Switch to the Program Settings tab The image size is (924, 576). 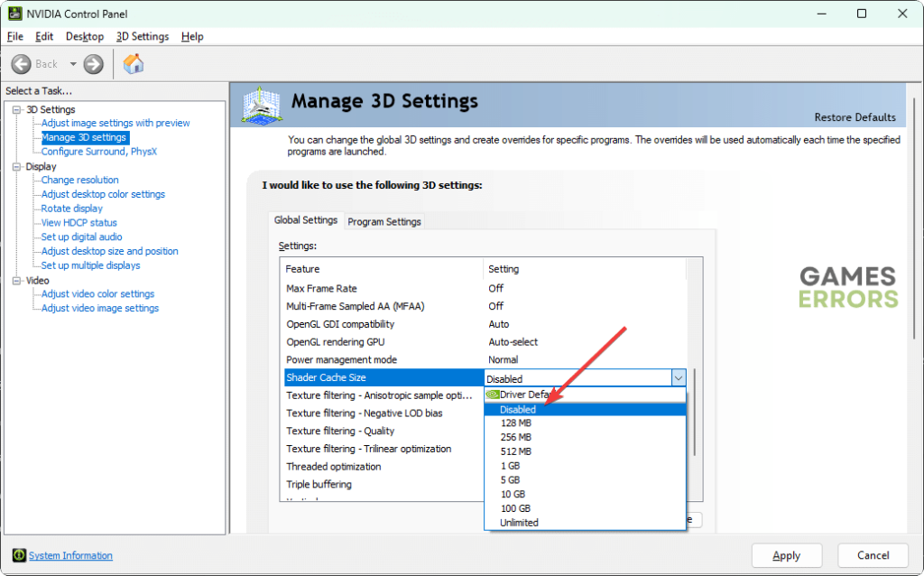point(384,221)
